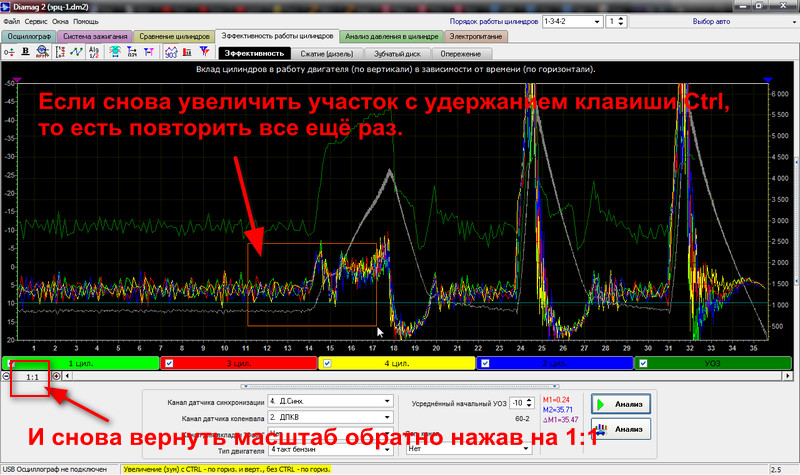Toggle the 1 цил. checkbox
800x475 pixels.
(12, 363)
